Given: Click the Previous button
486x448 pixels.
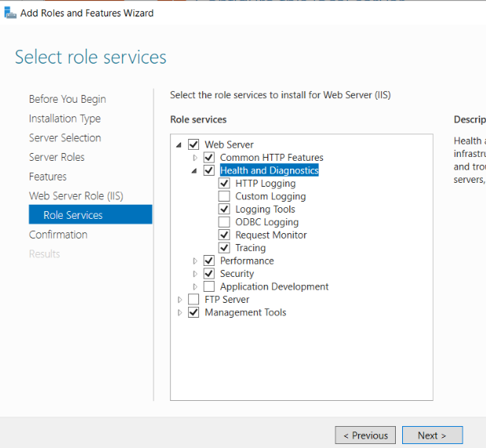Looking at the screenshot, I should 365,435.
